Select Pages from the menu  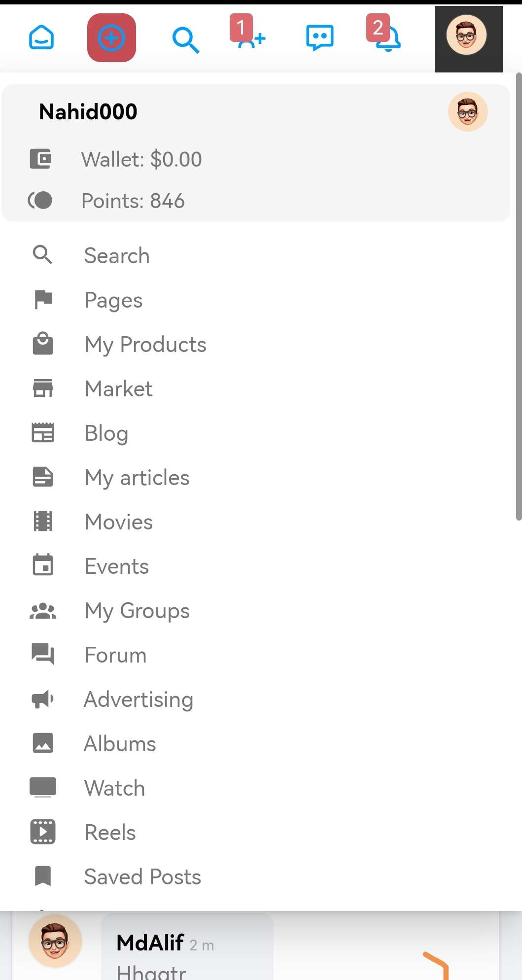click(113, 300)
